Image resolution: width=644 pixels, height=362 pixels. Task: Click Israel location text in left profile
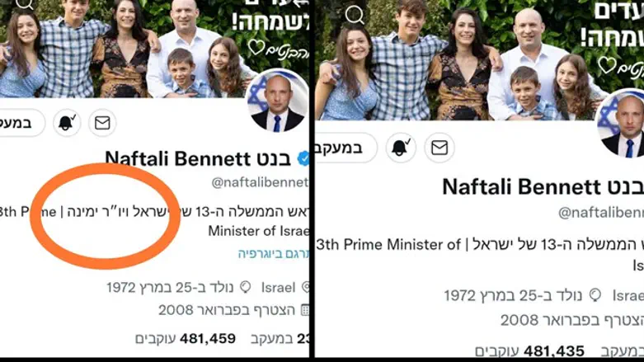click(x=278, y=287)
